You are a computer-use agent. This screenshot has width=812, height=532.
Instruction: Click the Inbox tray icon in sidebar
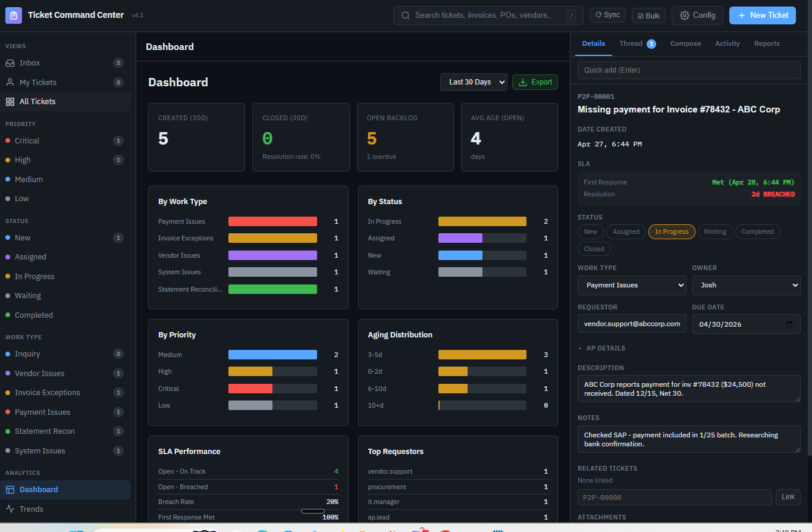(10, 63)
